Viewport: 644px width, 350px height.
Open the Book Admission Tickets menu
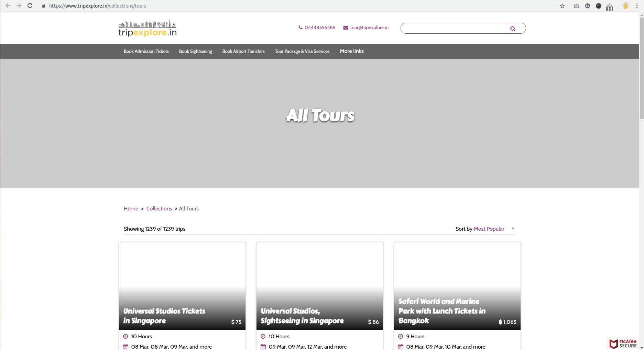[x=146, y=52]
